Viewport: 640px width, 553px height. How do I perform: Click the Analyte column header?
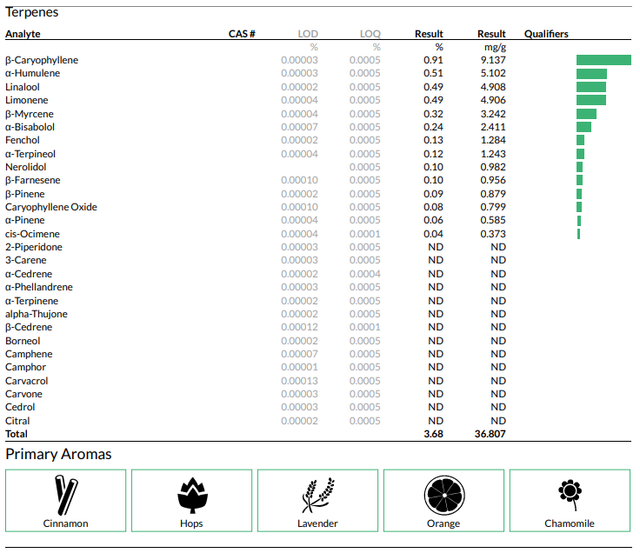[23, 34]
